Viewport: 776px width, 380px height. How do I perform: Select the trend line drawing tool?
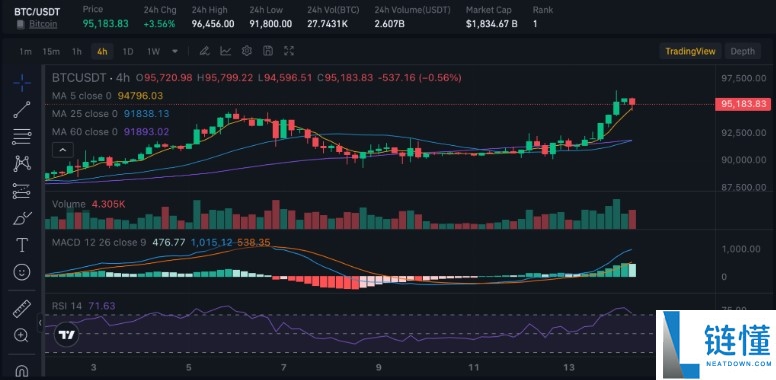click(22, 109)
